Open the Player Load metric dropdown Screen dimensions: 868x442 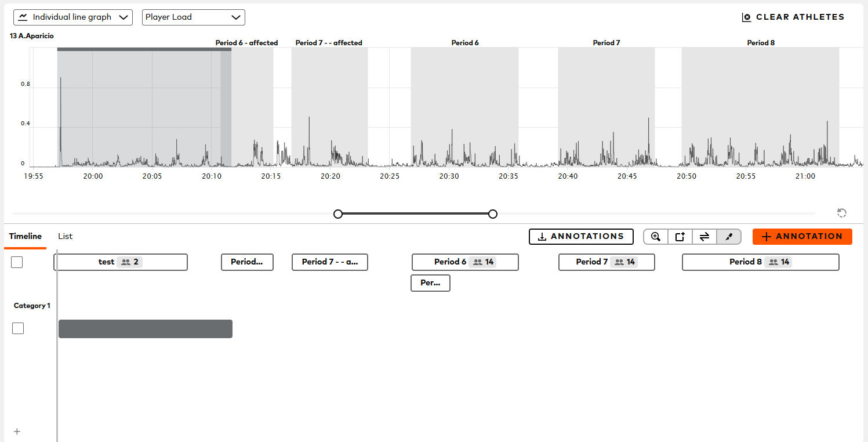(193, 17)
